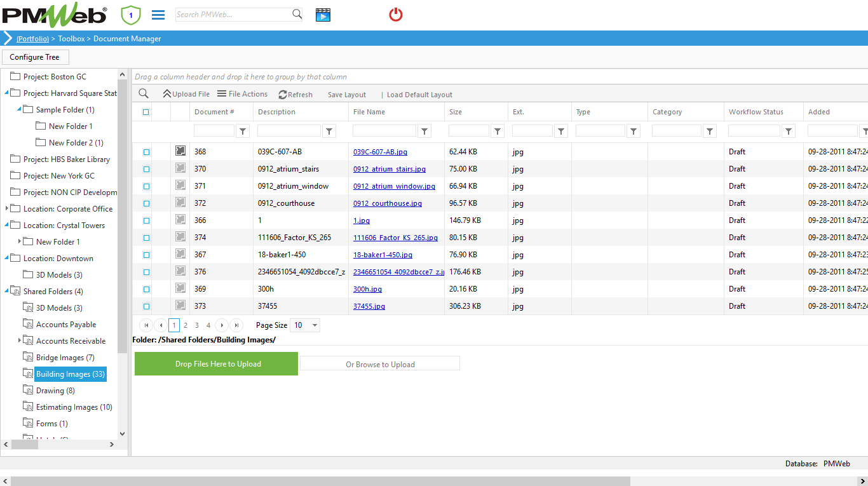Select the checkbox next to the 37455 row
This screenshot has width=868, height=486.
pos(145,306)
